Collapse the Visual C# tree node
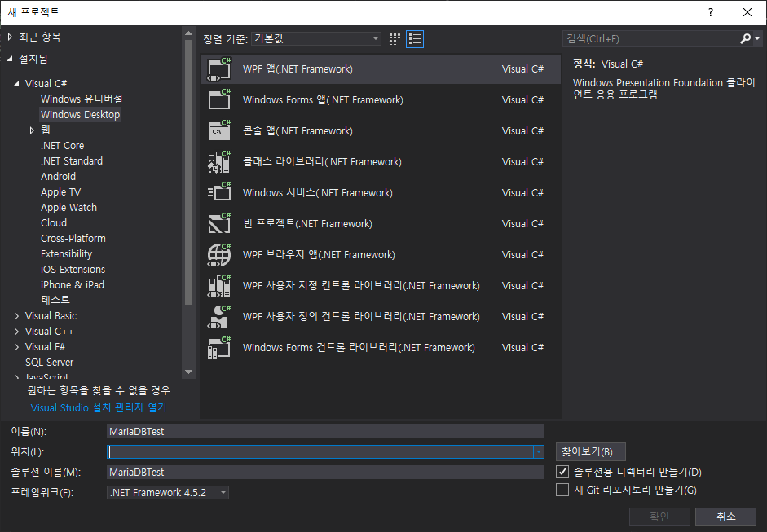Screen dimensions: 767x532 pyautogui.click(x=16, y=84)
